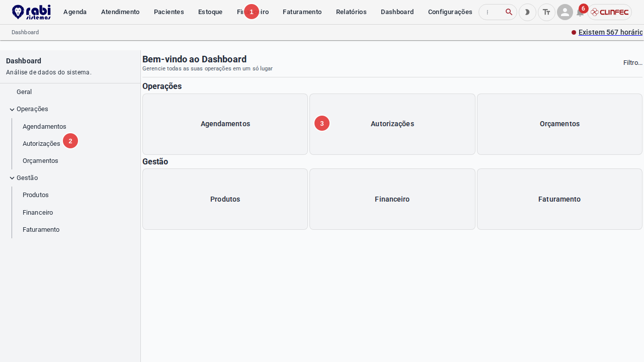
Task: Open the Estoque menu
Action: point(210,12)
